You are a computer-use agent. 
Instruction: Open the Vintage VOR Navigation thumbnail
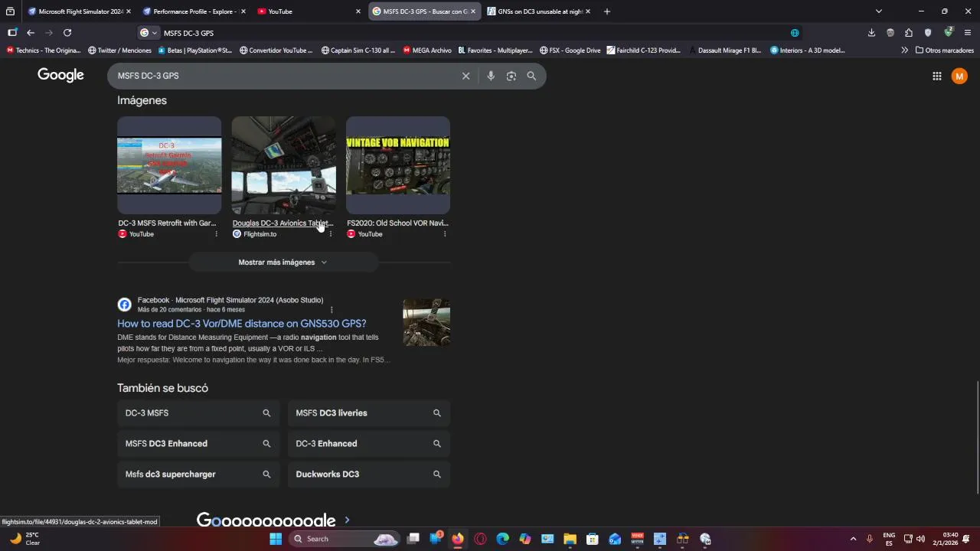tap(398, 165)
